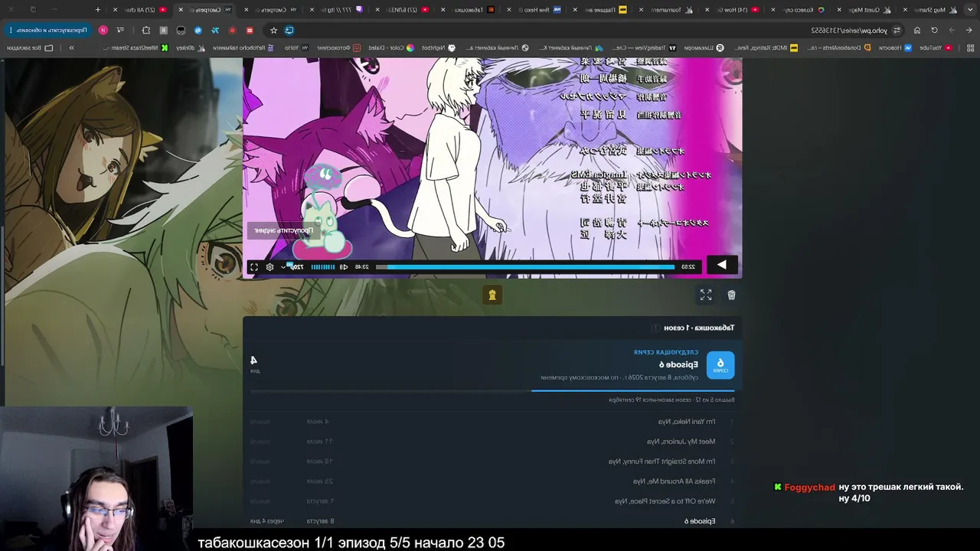Adjust the player volume slider
This screenshot has width=980, height=551.
pos(322,267)
